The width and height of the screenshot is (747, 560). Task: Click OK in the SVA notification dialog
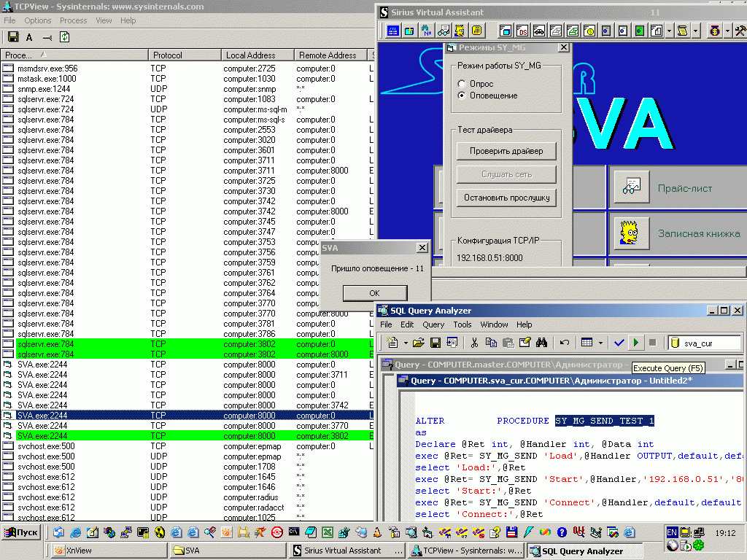click(x=375, y=293)
